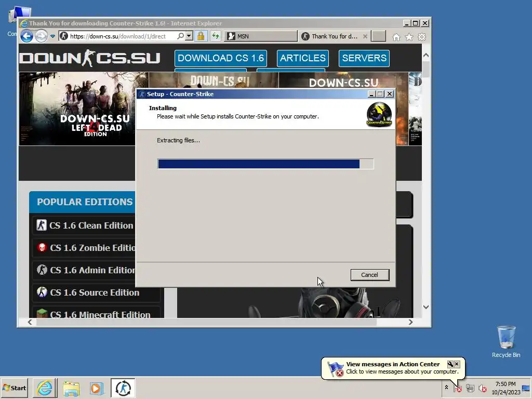Click the Internet Explorer title bar icon
This screenshot has height=399, width=532.
pos(23,23)
